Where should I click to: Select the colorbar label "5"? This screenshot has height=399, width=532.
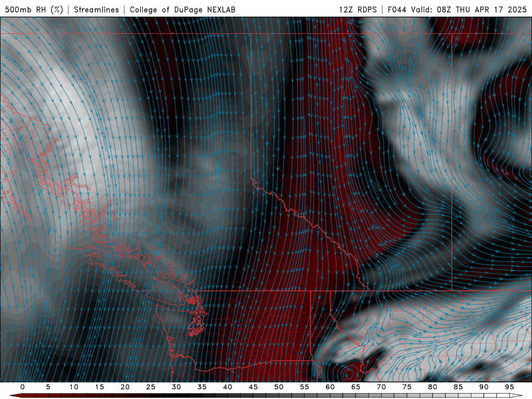click(48, 387)
